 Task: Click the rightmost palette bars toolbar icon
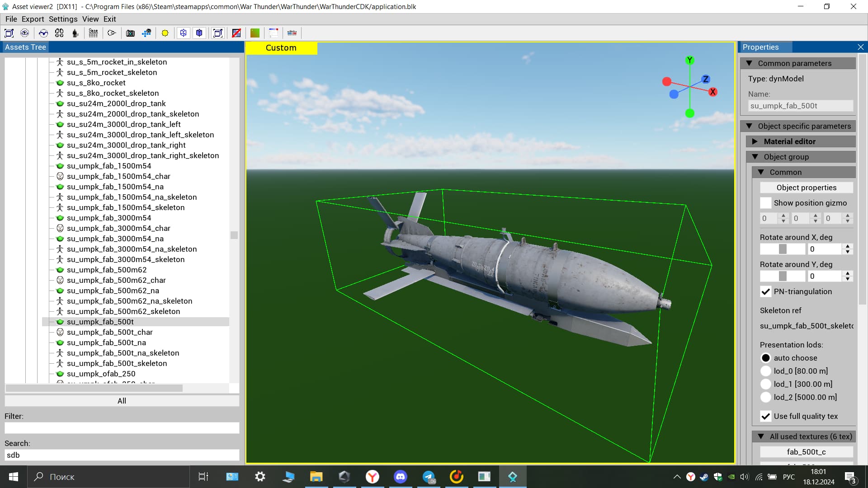point(292,33)
